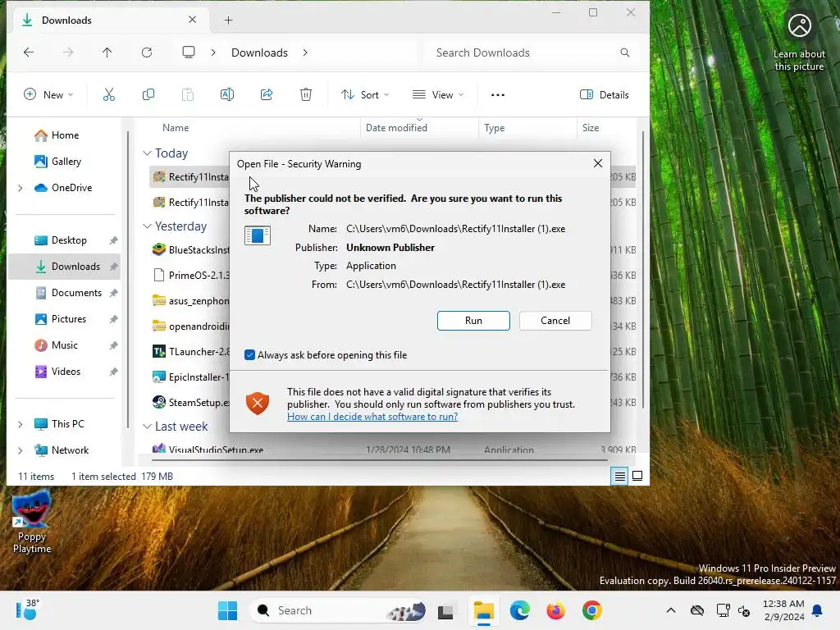Open the View dropdown menu
The height and width of the screenshot is (630, 840).
438,95
